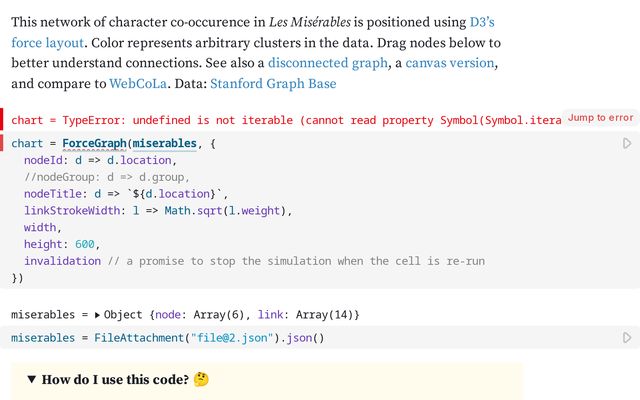Open the D3's force layout link
The width and height of the screenshot is (640, 400).
click(483, 21)
